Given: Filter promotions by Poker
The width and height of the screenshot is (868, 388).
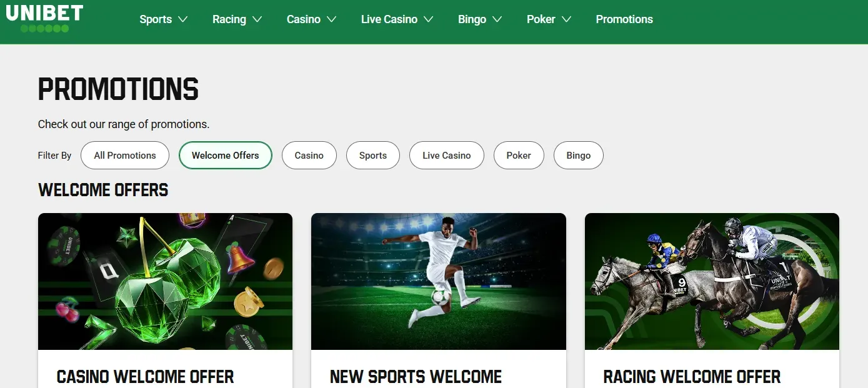Looking at the screenshot, I should [519, 156].
